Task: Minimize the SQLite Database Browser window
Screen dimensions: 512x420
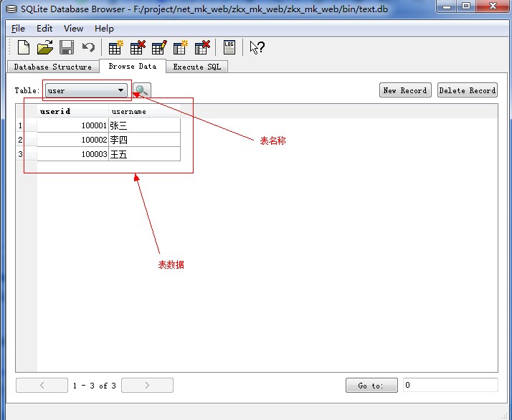Action: 446,6
